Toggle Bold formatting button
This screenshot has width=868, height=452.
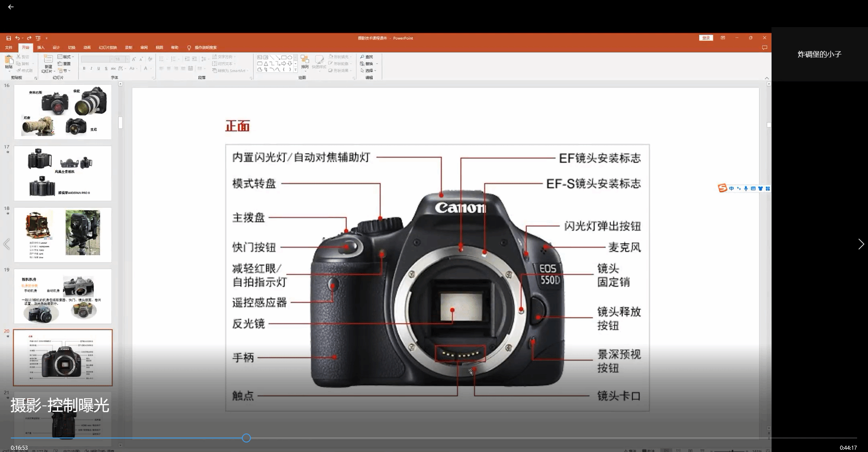[84, 69]
